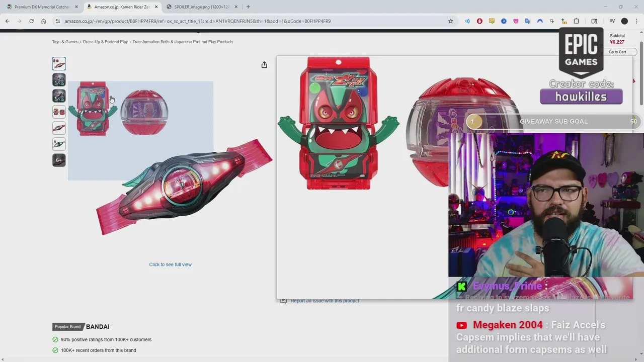Click the main belt product image
Image resolution: width=644 pixels, height=362 pixels.
tap(171, 158)
